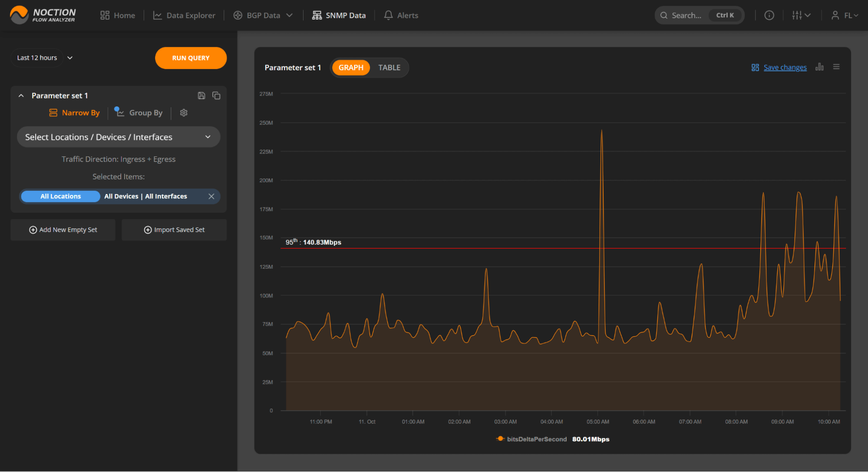Expand the BGP Data menu
The width and height of the screenshot is (868, 472).
(263, 15)
